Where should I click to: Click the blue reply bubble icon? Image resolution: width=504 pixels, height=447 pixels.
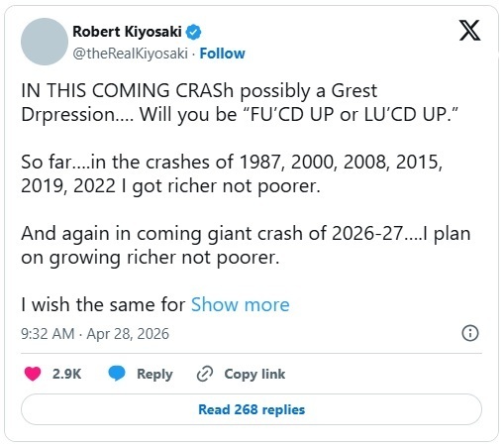[x=117, y=374]
